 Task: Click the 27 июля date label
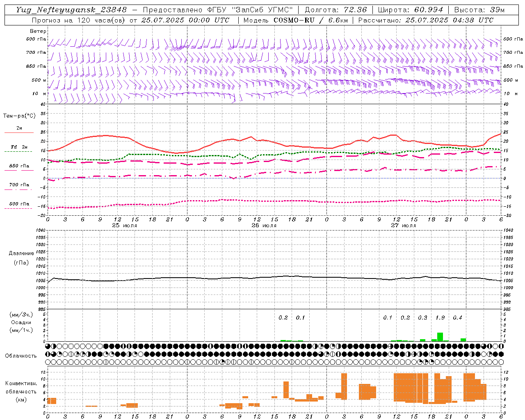[404, 225]
